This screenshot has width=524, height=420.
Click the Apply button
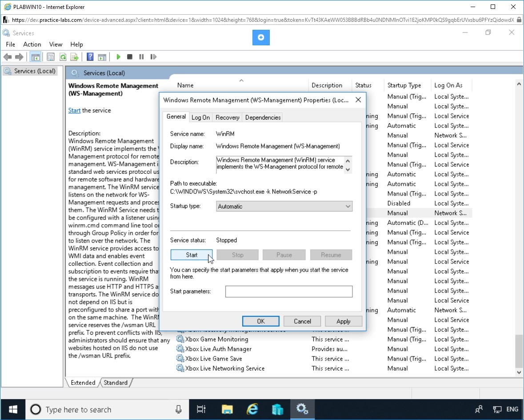343,321
